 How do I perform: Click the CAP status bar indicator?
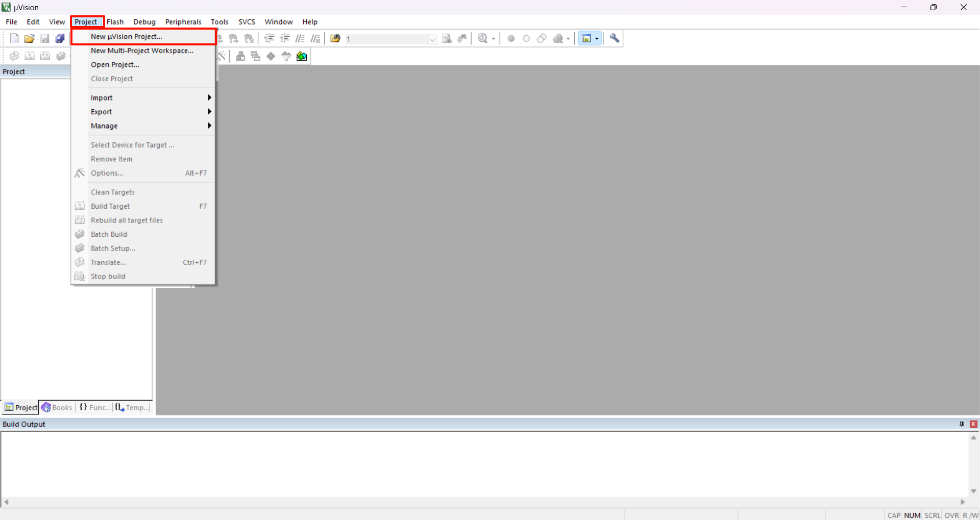click(894, 515)
